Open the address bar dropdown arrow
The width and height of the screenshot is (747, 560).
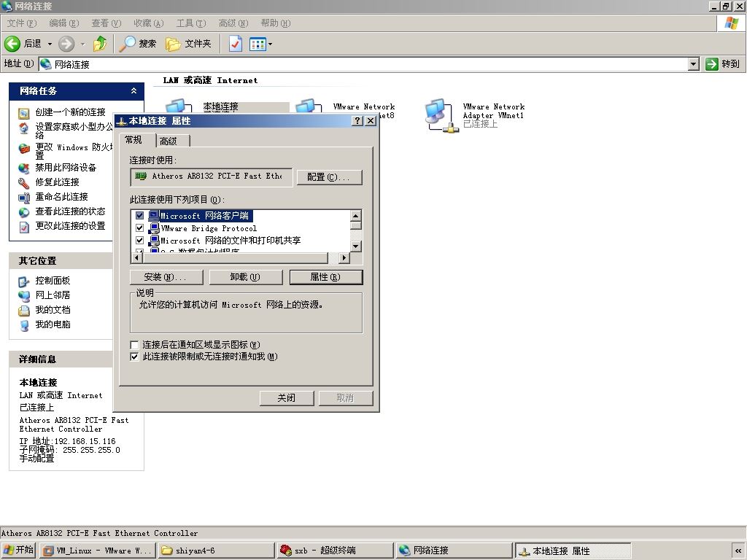point(694,64)
